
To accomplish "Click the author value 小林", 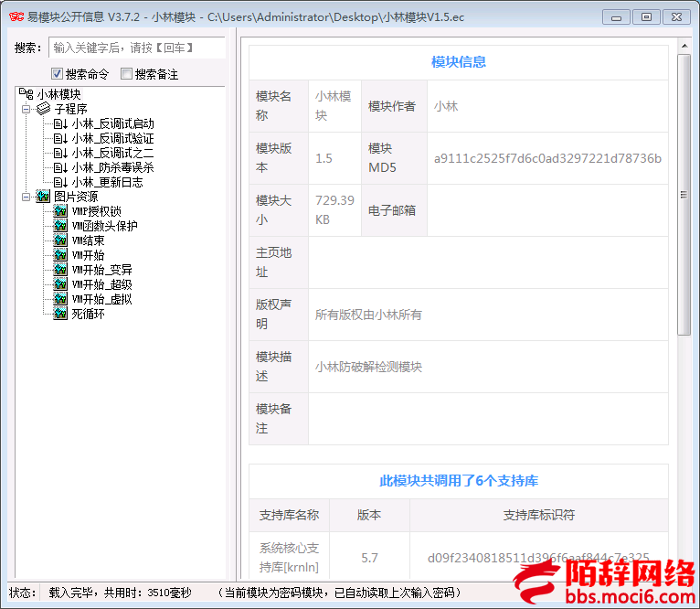I will pyautogui.click(x=446, y=106).
